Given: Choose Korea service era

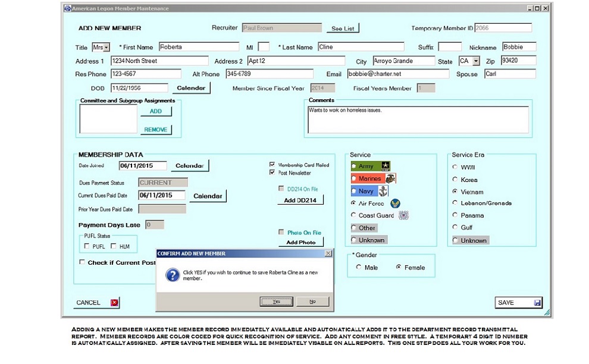Looking at the screenshot, I should click(x=455, y=180).
